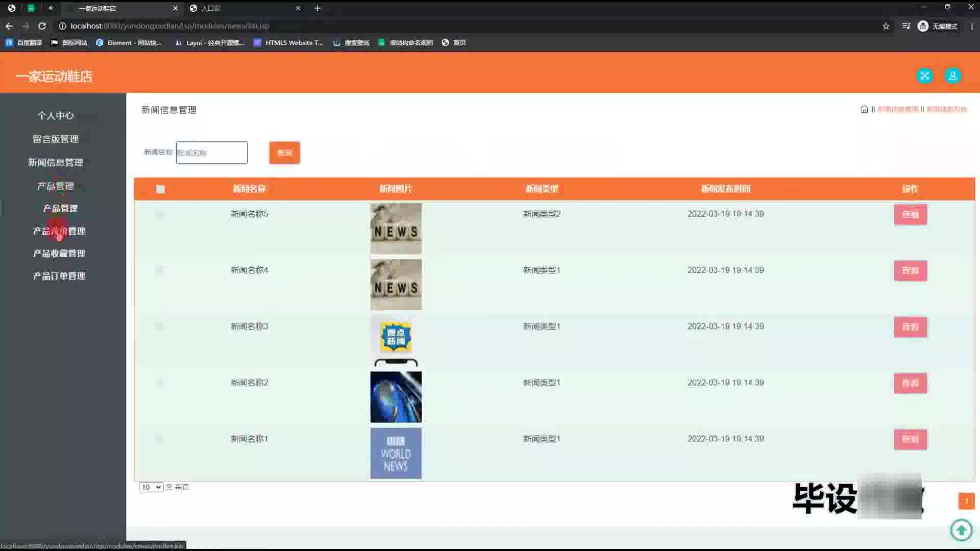The height and width of the screenshot is (551, 980).
Task: Open 百度翻译 bookmark
Action: [x=23, y=43]
